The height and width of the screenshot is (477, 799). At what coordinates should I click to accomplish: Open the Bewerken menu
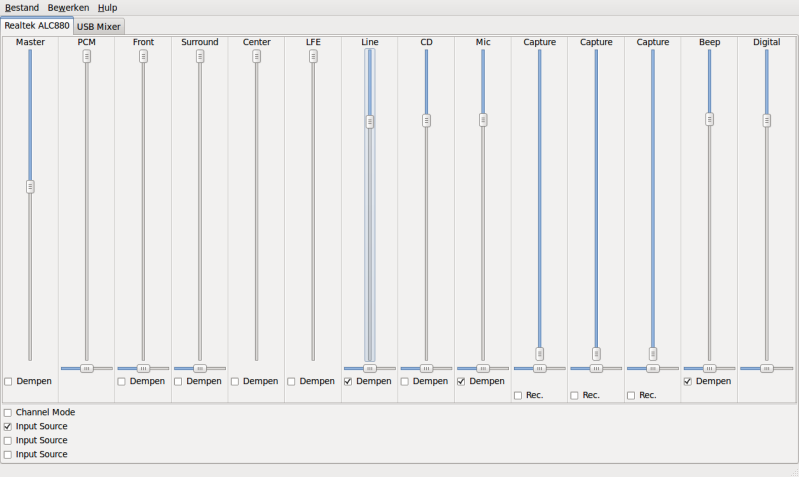pyautogui.click(x=68, y=7)
